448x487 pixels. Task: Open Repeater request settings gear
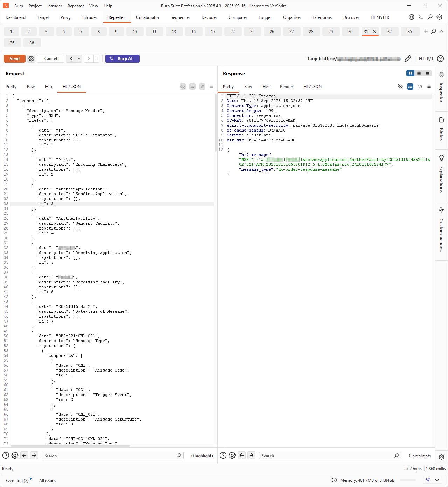pos(31,59)
